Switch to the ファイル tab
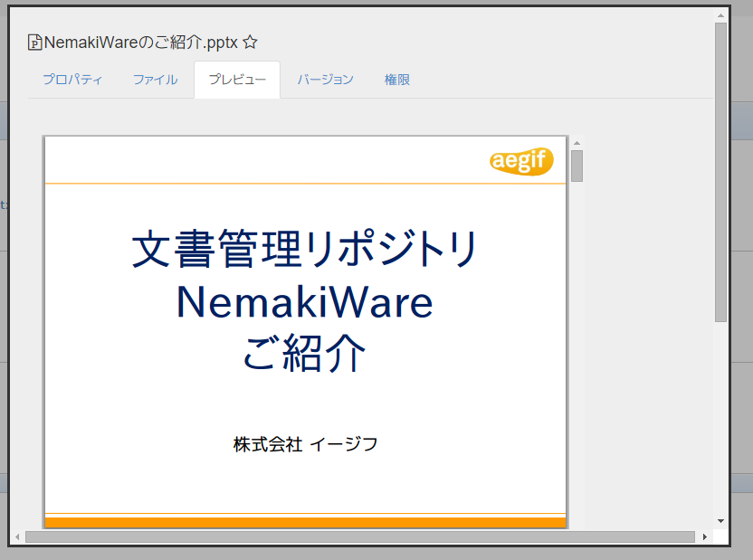The height and width of the screenshot is (560, 753). point(155,80)
